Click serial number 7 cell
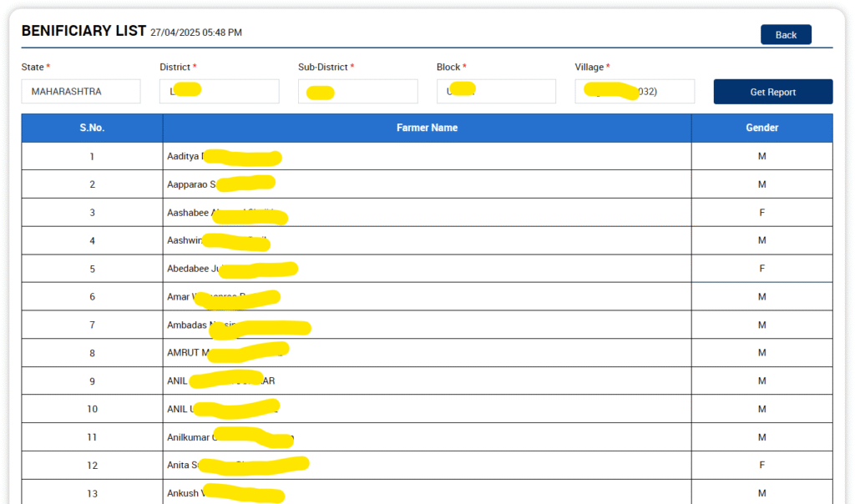 click(x=92, y=325)
